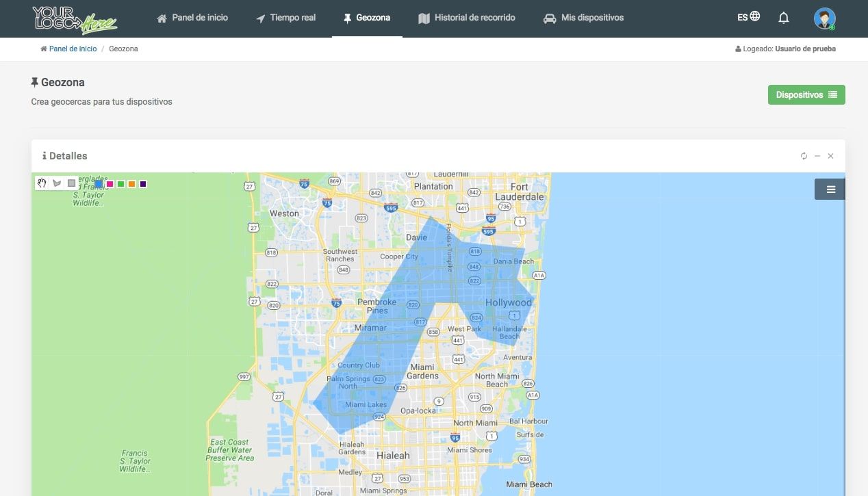This screenshot has height=496, width=868.
Task: Open Tiempo real tab
Action: coord(286,18)
